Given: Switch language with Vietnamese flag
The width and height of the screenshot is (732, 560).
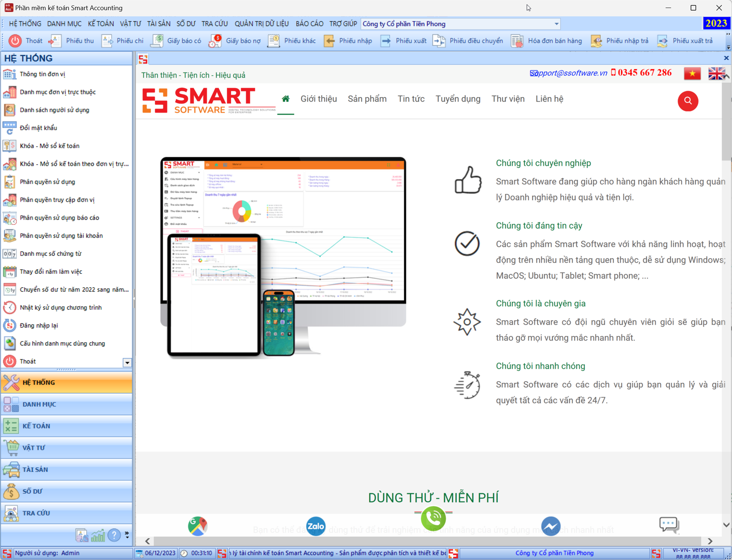Looking at the screenshot, I should (692, 74).
